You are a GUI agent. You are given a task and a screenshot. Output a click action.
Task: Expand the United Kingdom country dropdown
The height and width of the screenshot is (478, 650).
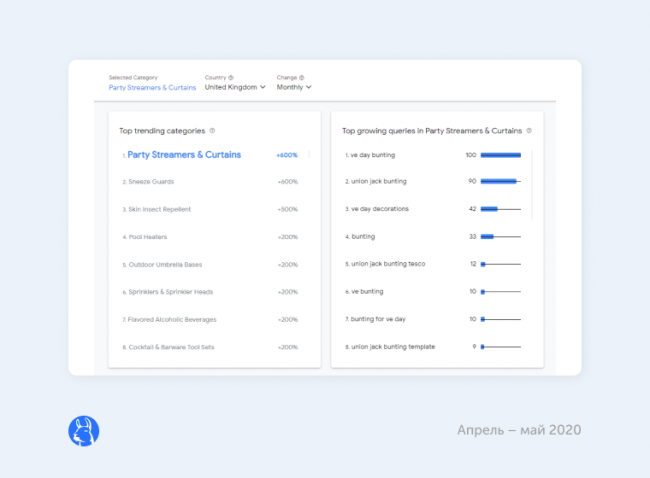point(235,87)
